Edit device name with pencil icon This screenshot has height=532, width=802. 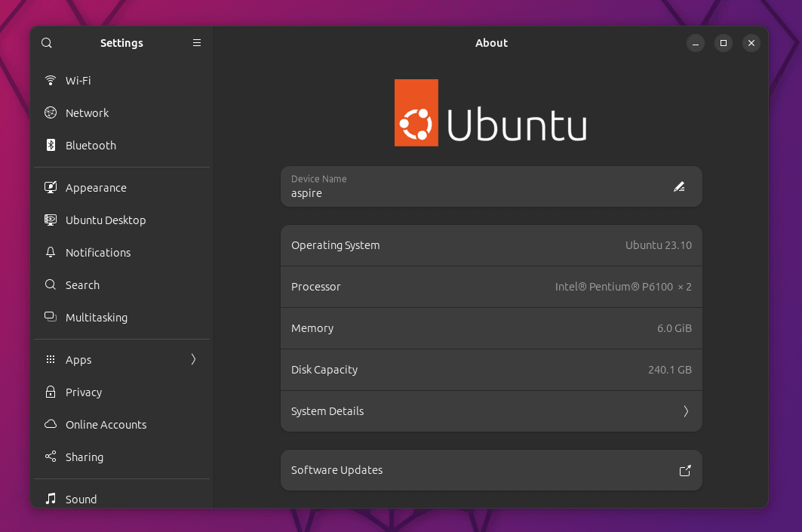click(x=679, y=186)
